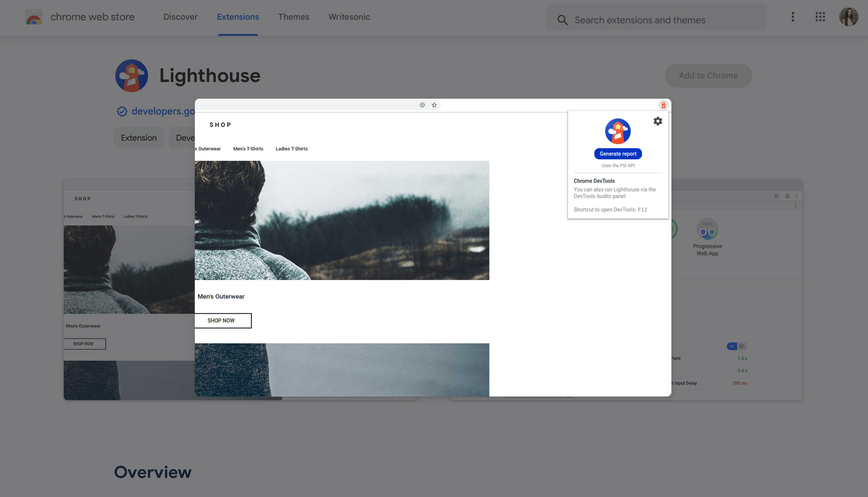Open the Google apps grid menu

click(820, 17)
